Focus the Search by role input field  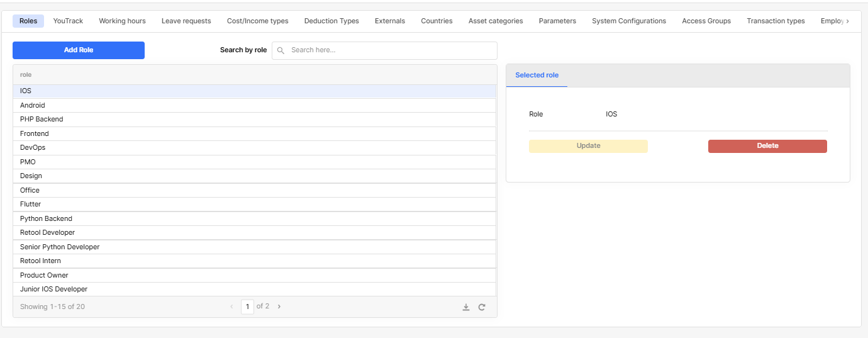(390, 50)
